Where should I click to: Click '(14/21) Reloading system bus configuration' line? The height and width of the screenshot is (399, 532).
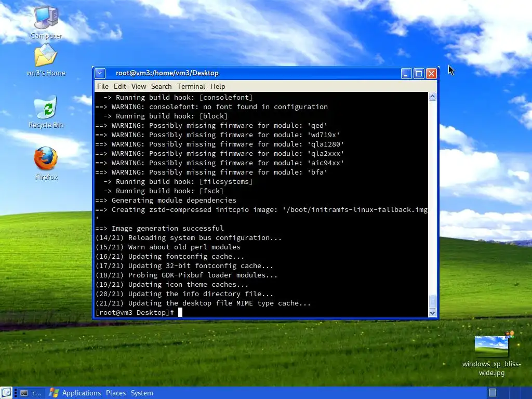(x=189, y=238)
